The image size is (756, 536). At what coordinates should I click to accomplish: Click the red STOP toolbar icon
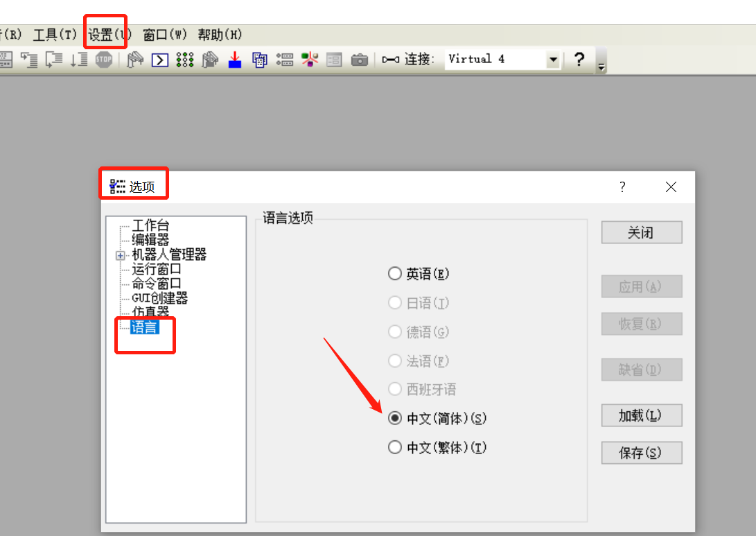click(x=104, y=60)
